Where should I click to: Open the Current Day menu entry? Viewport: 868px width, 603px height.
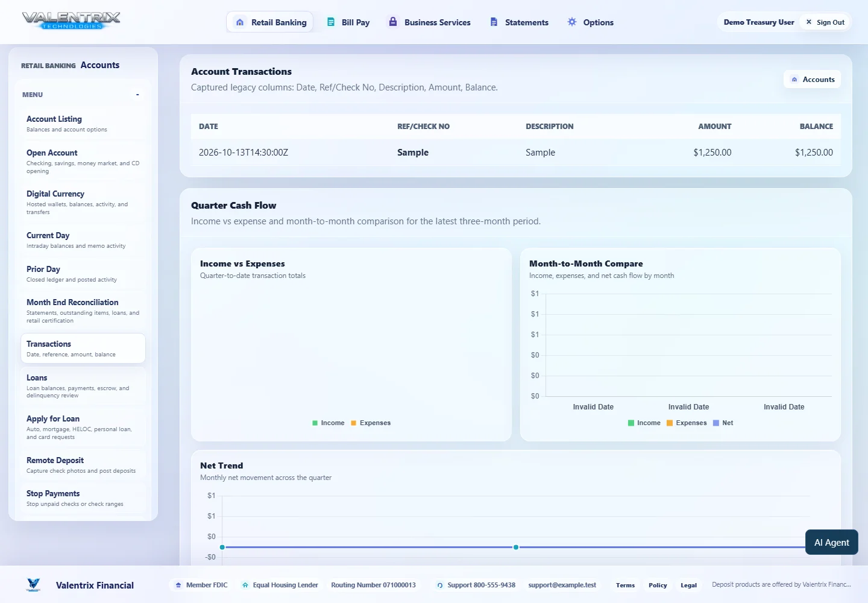83,240
